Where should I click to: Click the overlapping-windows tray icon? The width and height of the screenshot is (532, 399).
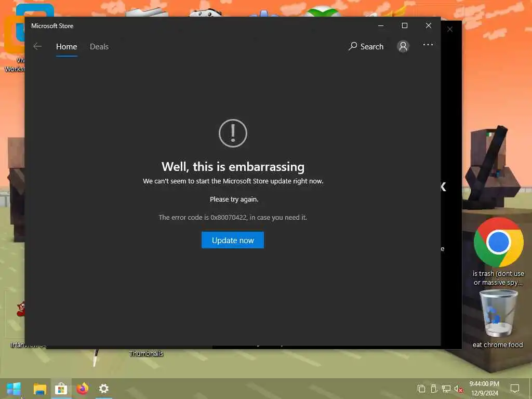click(x=421, y=389)
